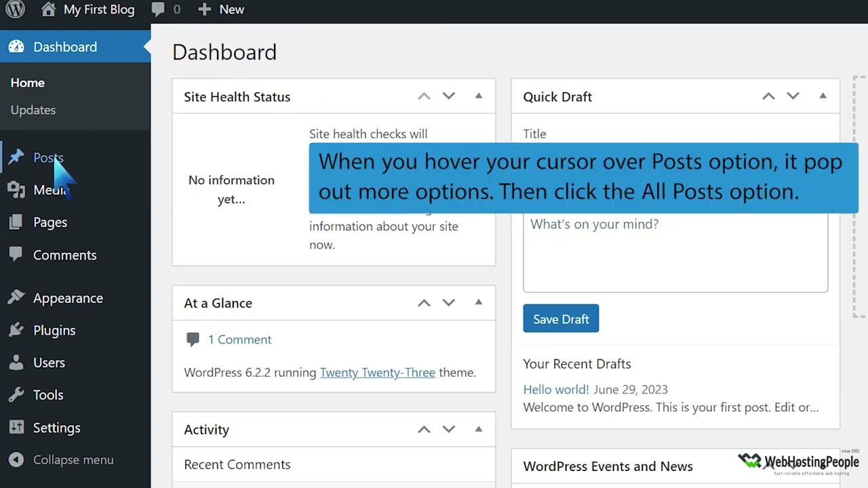The height and width of the screenshot is (488, 868).
Task: Click the Settings sliders icon
Action: point(16,428)
